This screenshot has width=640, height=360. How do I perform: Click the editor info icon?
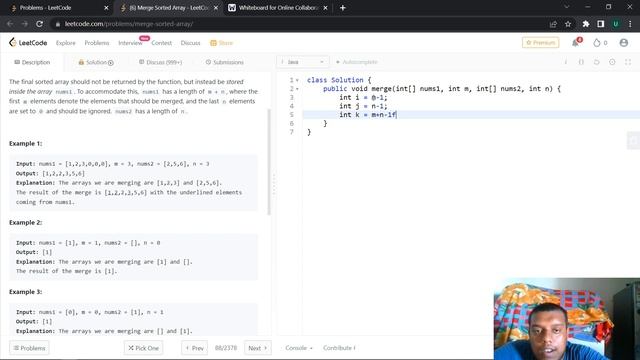(x=566, y=62)
